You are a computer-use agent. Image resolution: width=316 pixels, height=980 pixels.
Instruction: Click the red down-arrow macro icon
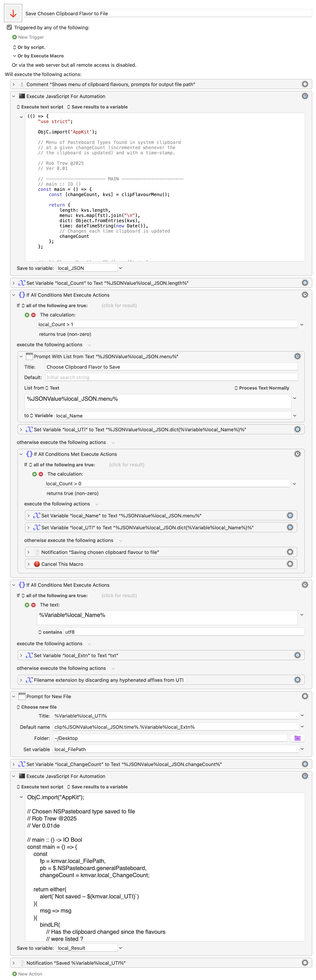(13, 13)
